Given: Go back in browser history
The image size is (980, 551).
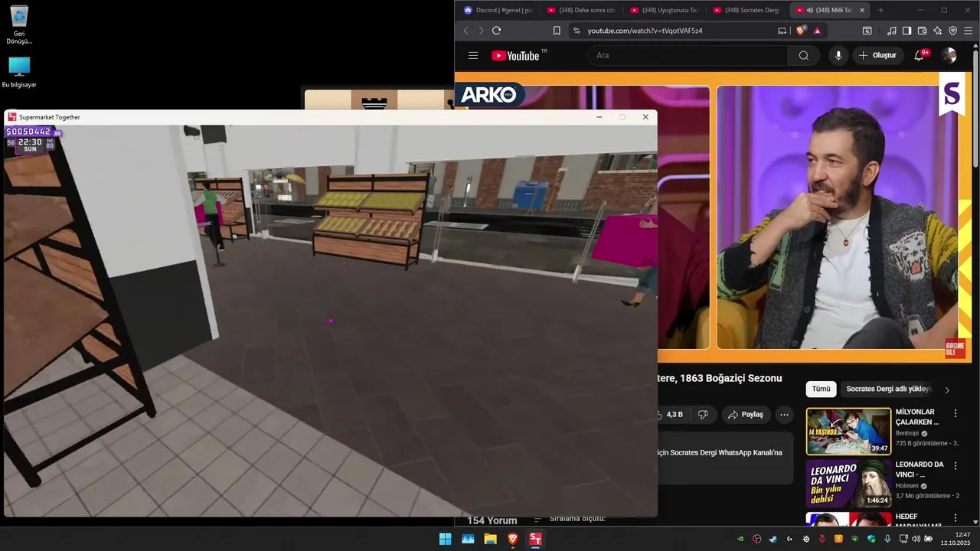Looking at the screenshot, I should coord(465,31).
